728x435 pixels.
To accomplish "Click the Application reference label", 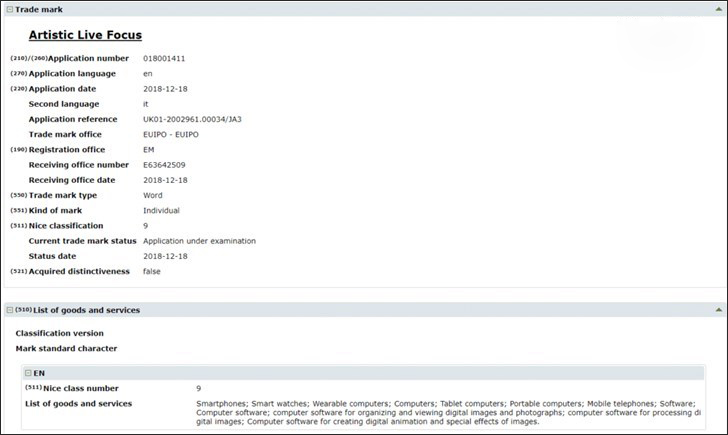I will click(x=73, y=119).
